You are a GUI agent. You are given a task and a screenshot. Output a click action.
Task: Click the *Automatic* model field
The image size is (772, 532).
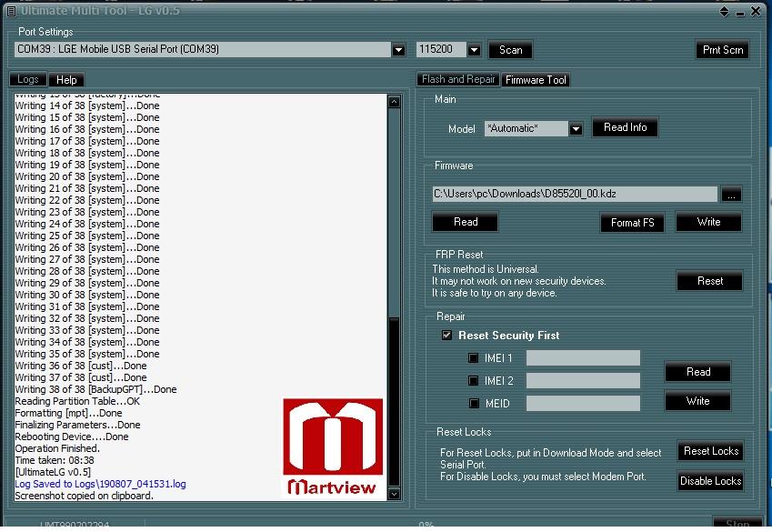point(526,128)
